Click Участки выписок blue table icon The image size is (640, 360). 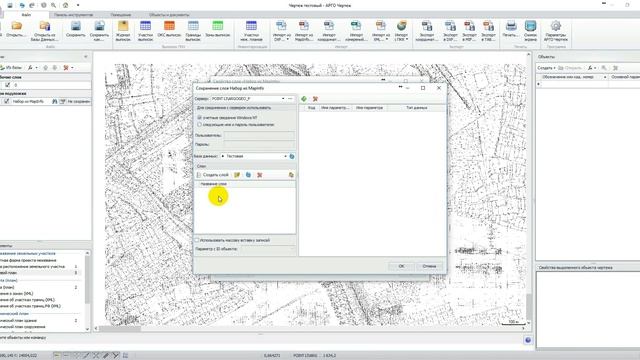click(145, 26)
